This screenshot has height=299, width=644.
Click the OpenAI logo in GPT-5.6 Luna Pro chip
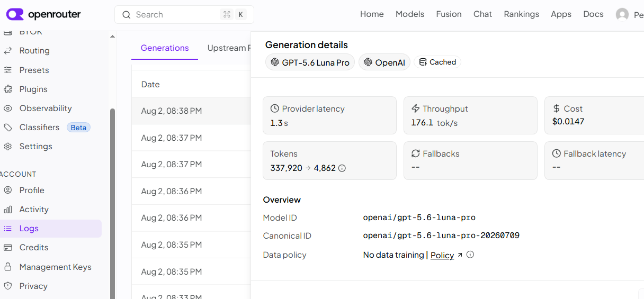pyautogui.click(x=275, y=62)
